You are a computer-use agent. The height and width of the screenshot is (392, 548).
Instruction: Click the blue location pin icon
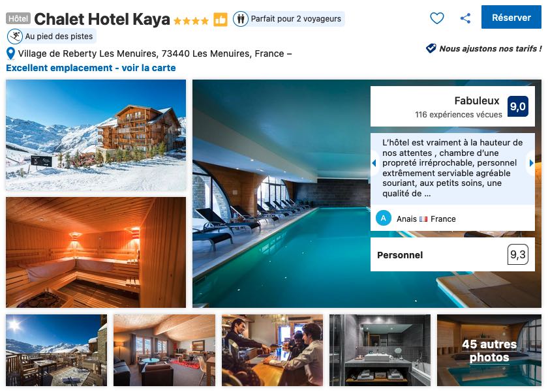click(11, 53)
